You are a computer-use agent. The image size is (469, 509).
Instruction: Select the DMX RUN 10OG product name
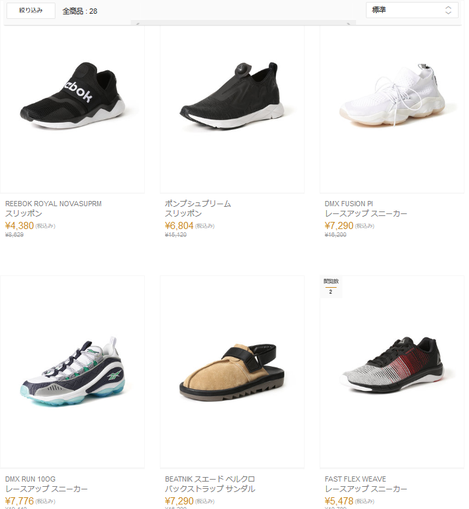tap(30, 479)
